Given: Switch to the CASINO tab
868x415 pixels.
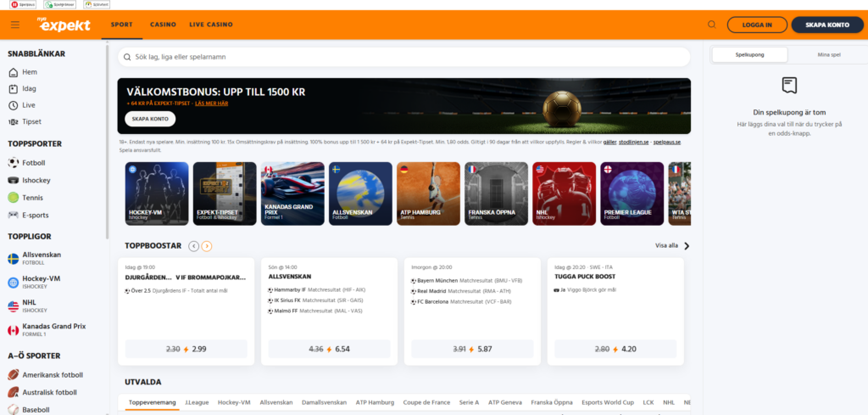Looking at the screenshot, I should 163,25.
